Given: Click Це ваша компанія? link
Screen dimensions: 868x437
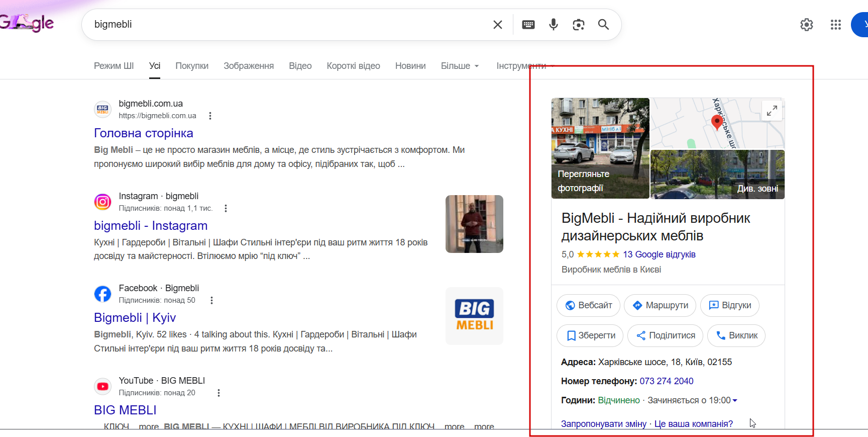Looking at the screenshot, I should click(694, 424).
